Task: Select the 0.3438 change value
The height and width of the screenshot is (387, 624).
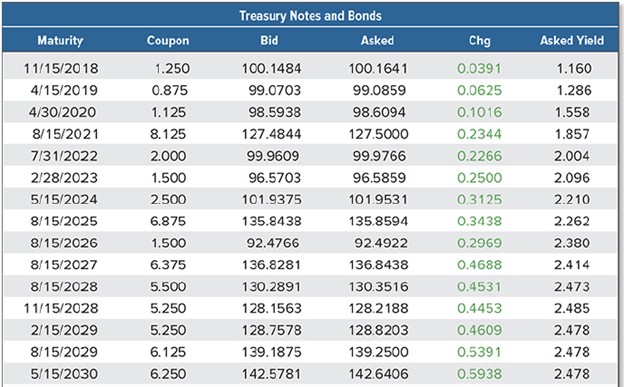Action: click(480, 221)
